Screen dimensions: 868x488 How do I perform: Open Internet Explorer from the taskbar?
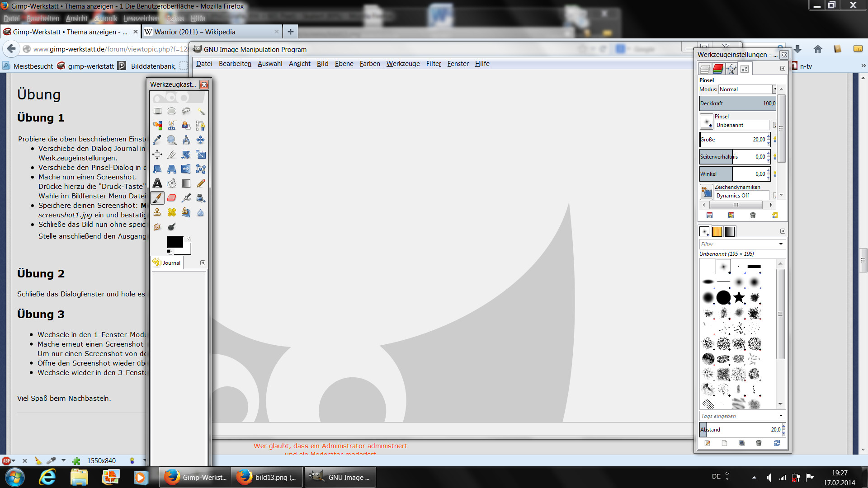coord(47,477)
